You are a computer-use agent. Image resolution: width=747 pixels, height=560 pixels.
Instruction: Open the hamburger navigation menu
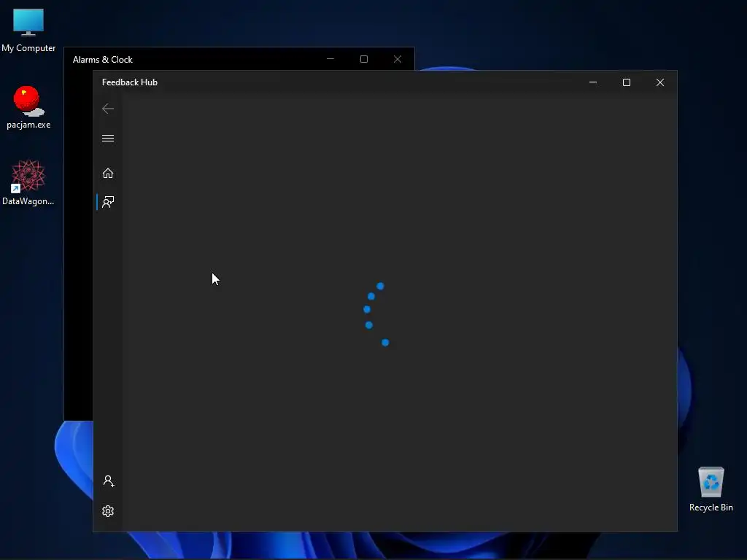click(108, 138)
